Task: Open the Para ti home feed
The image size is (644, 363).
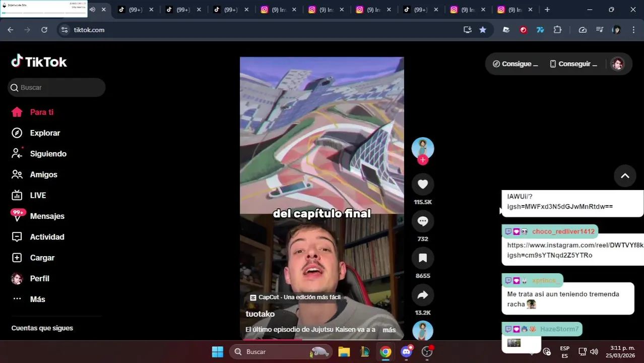Action: (33, 112)
